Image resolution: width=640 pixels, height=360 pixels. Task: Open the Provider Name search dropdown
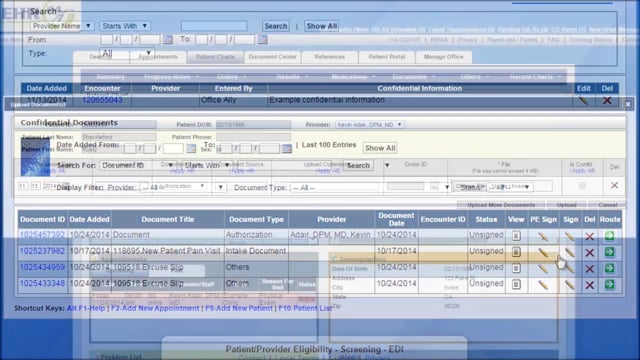click(62, 26)
